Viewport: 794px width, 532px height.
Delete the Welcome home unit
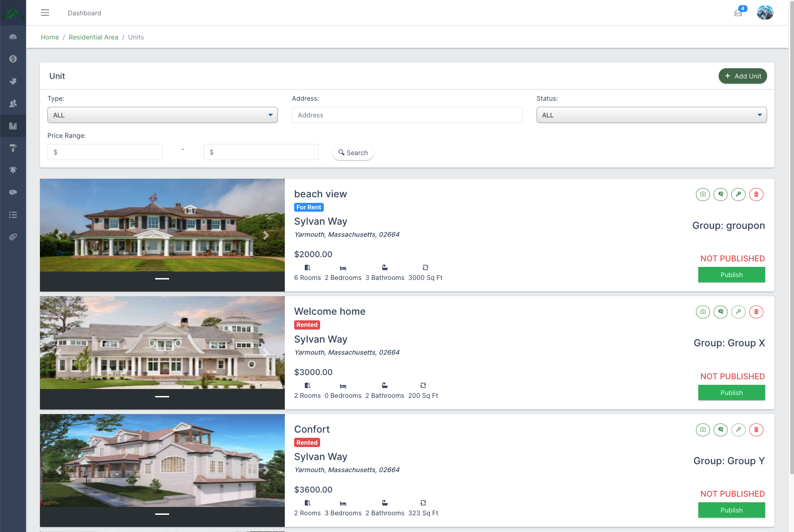756,312
